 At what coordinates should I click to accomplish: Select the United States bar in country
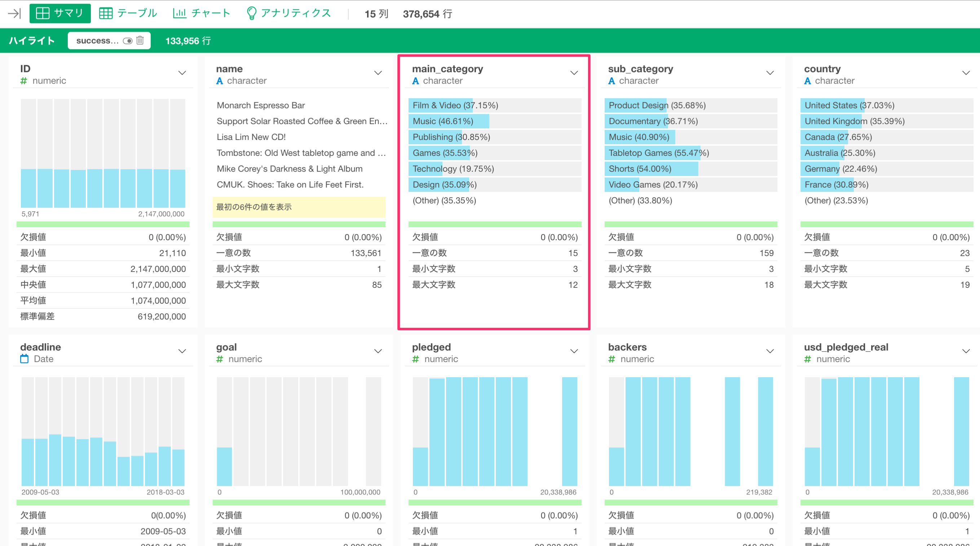pyautogui.click(x=833, y=105)
